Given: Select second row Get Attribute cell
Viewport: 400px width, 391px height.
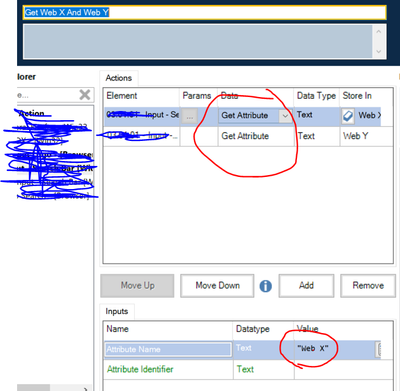Looking at the screenshot, I should 256,136.
